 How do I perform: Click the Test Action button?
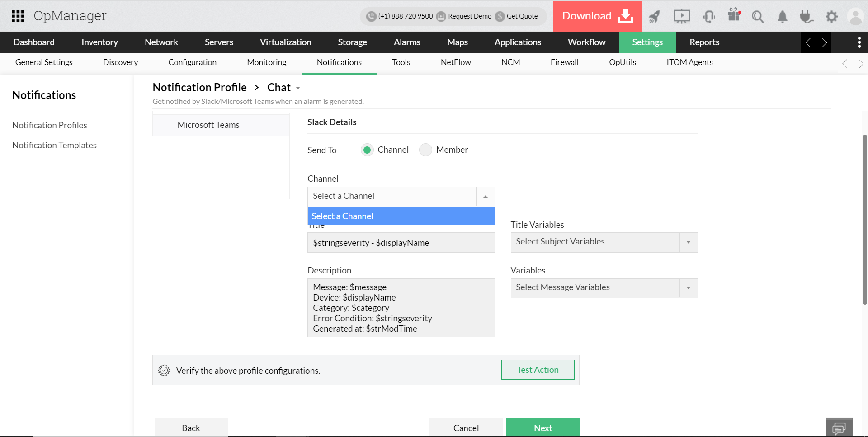point(538,370)
